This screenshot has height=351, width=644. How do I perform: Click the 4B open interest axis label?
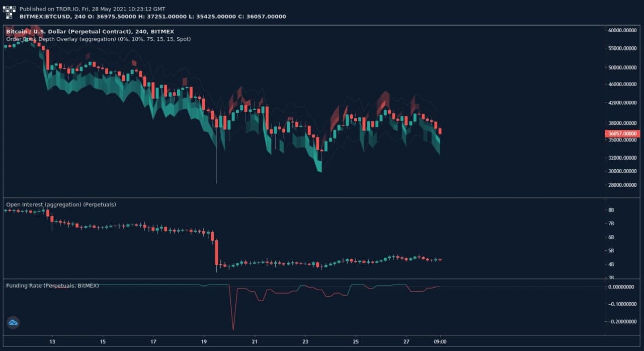[x=611, y=264]
